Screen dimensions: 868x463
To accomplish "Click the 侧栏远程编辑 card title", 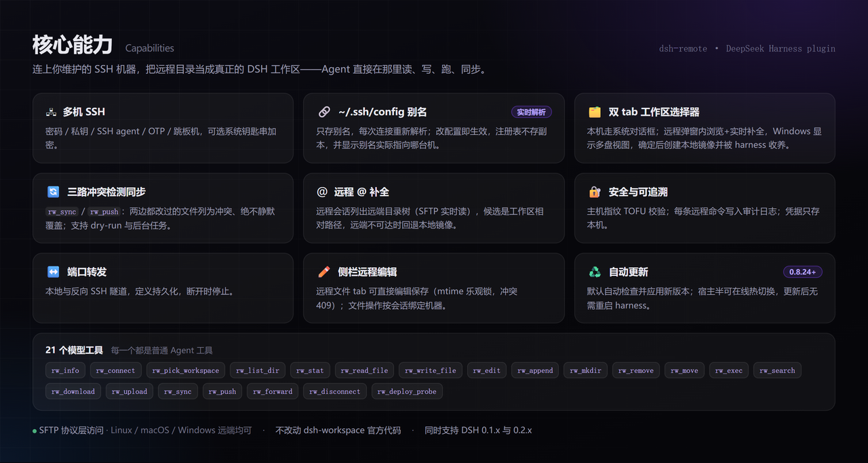I will click(367, 272).
